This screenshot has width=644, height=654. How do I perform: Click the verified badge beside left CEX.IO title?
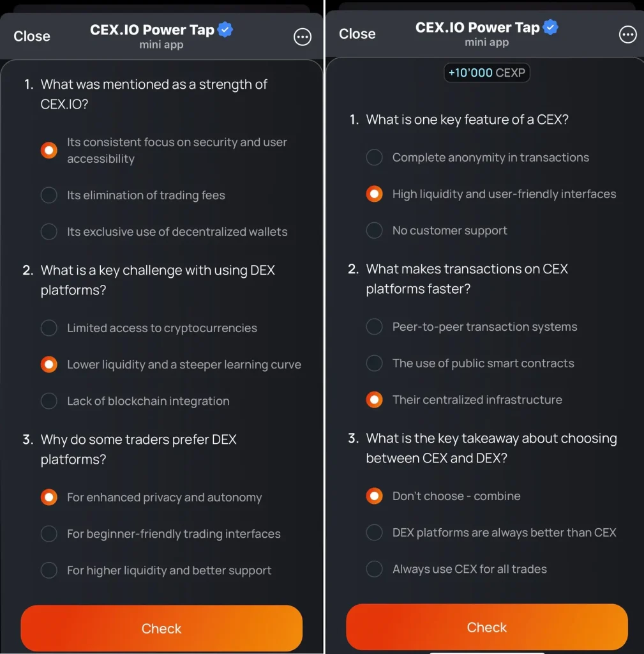pyautogui.click(x=225, y=29)
